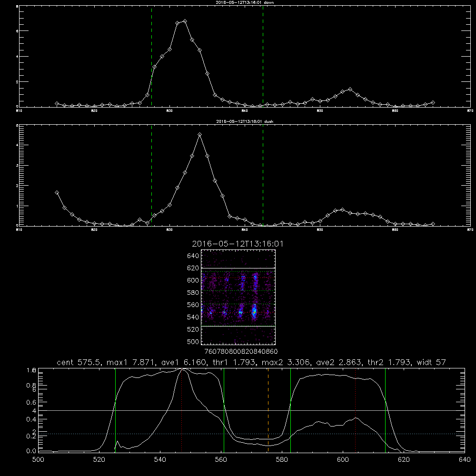The image size is (476, 476).
Task: Click bottom plot x-axis label 600
Action: pos(343,460)
